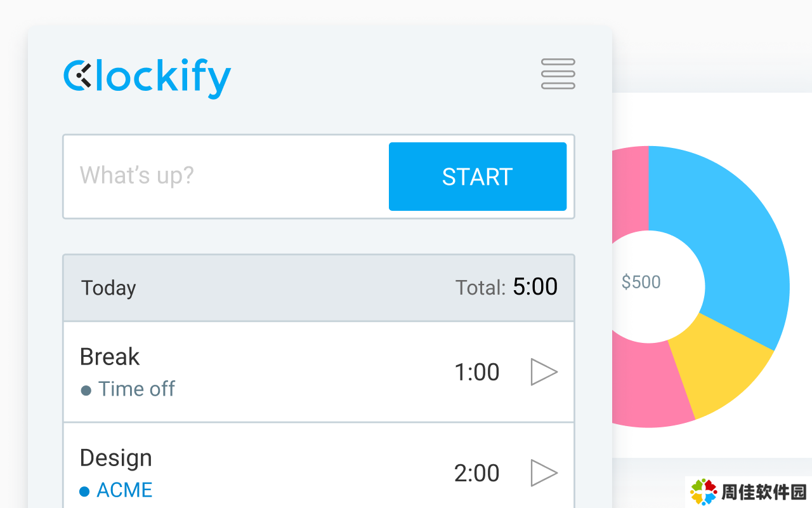The height and width of the screenshot is (508, 812).
Task: Resume timer for Break entry
Action: [544, 372]
